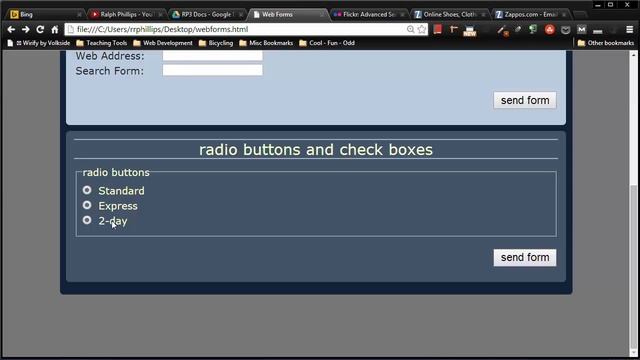Go forward using browser forward arrow
The height and width of the screenshot is (360, 640).
pyautogui.click(x=25, y=29)
